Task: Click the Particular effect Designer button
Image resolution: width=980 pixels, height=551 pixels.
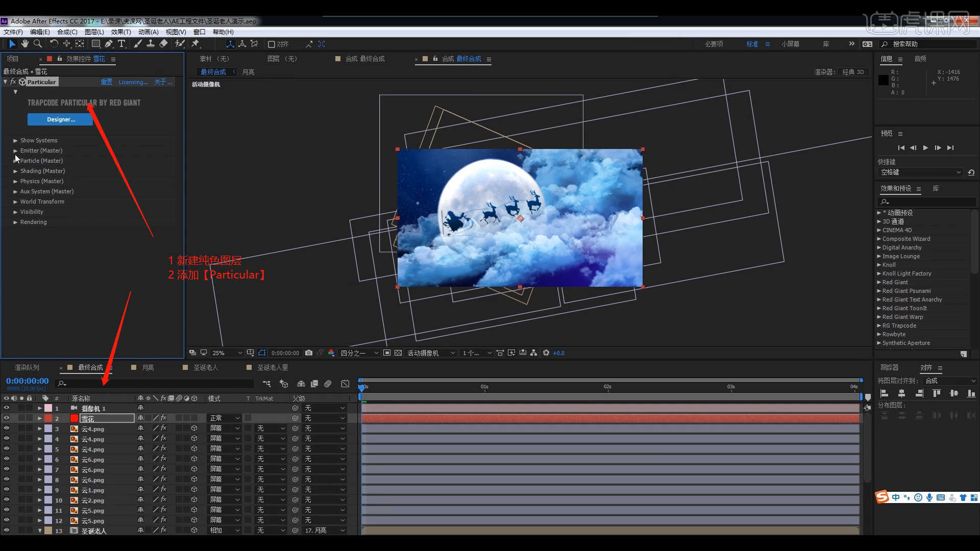Action: 61,119
